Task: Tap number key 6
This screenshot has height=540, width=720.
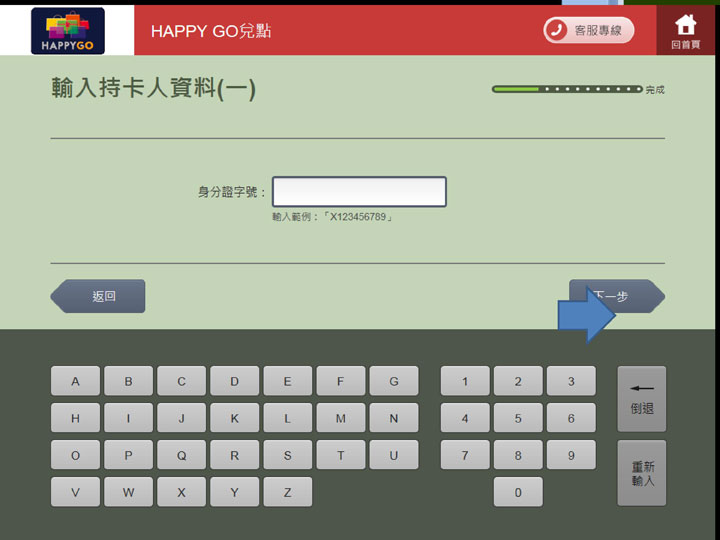Action: click(x=571, y=418)
